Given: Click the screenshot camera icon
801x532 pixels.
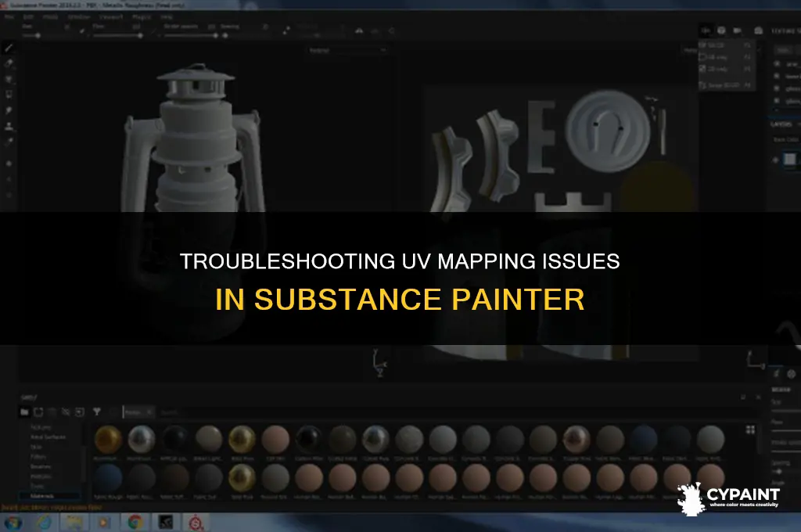Looking at the screenshot, I should (x=759, y=31).
